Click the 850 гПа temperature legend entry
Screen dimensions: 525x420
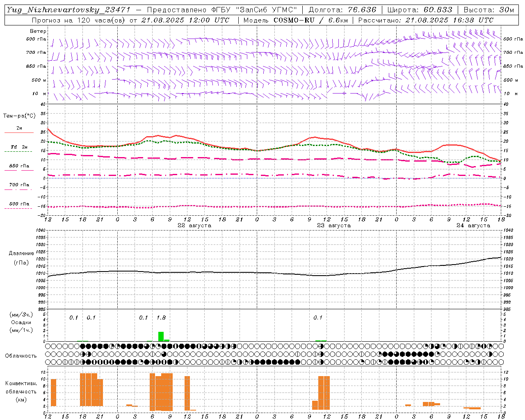[x=19, y=166]
